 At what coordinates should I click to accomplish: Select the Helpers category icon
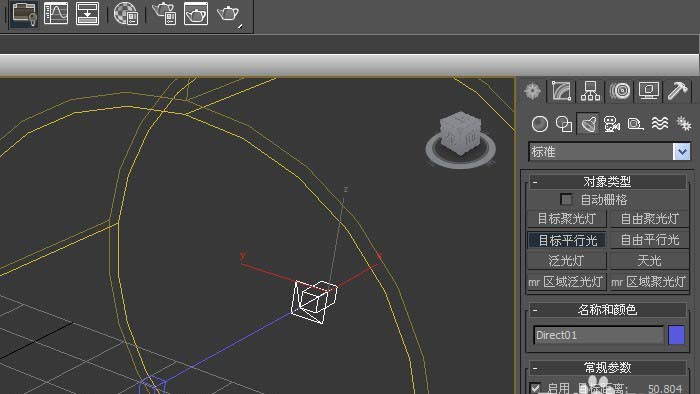[x=635, y=124]
